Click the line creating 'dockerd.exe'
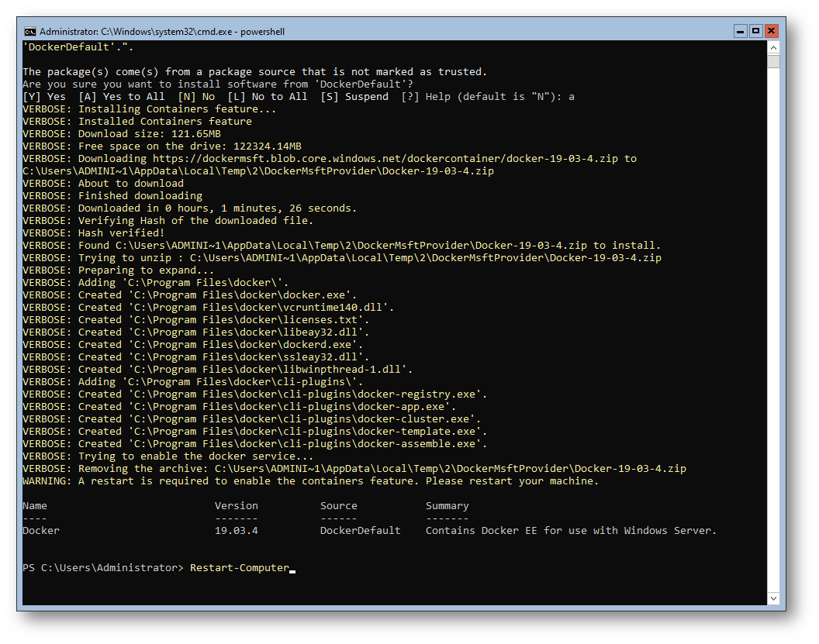The image size is (819, 644). [193, 345]
